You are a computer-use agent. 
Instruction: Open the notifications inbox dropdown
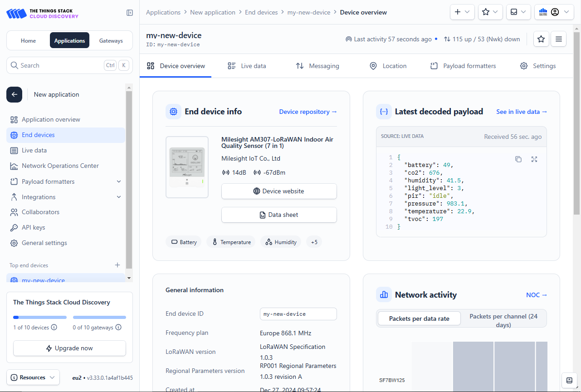518,12
